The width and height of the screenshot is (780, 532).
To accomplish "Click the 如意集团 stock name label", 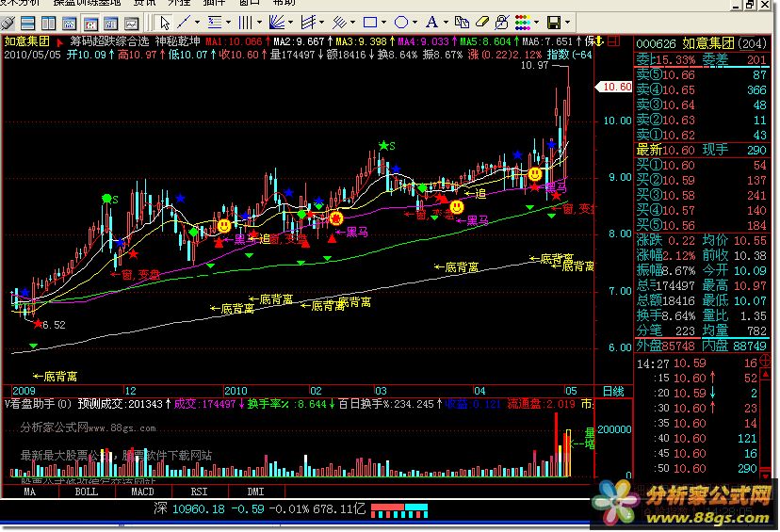I will click(x=27, y=41).
